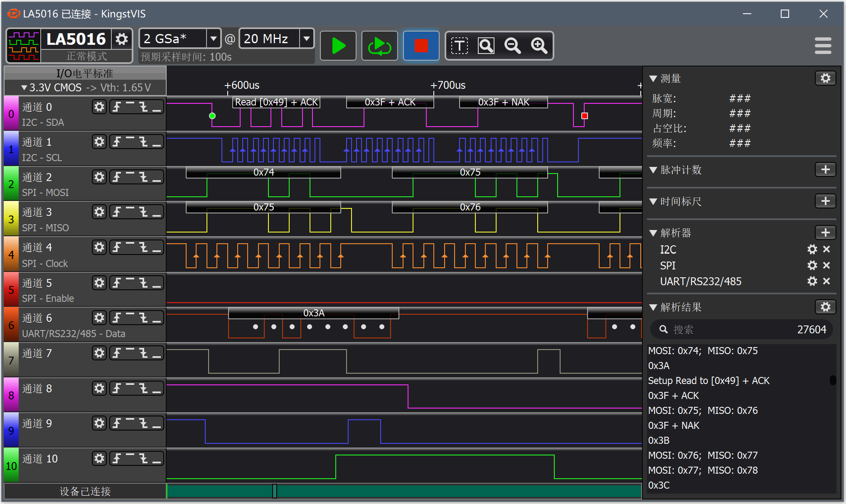Set rising-edge trigger on channel 0
The height and width of the screenshot is (504, 846).
(117, 107)
